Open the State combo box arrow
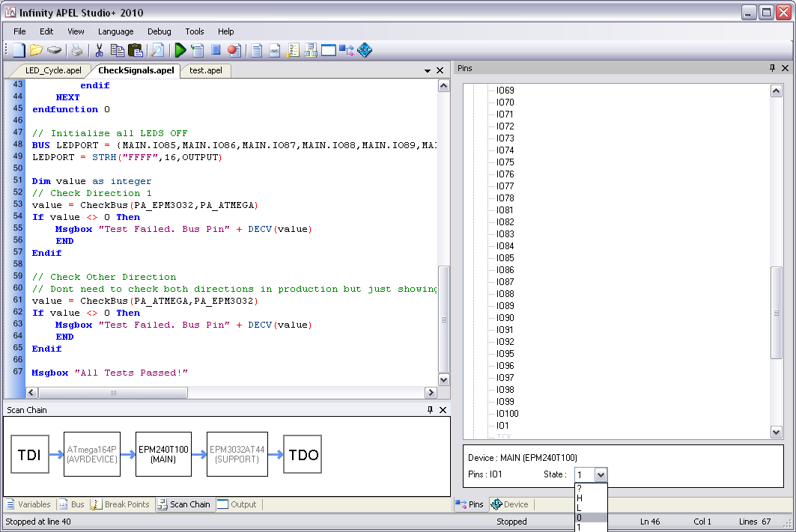The width and height of the screenshot is (796, 532). click(x=600, y=474)
